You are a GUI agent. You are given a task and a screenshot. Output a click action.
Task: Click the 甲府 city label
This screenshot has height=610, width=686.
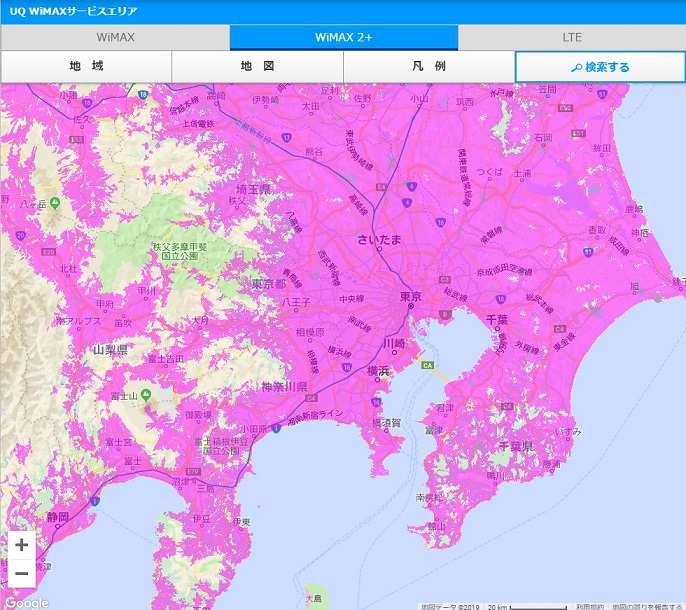pos(105,304)
